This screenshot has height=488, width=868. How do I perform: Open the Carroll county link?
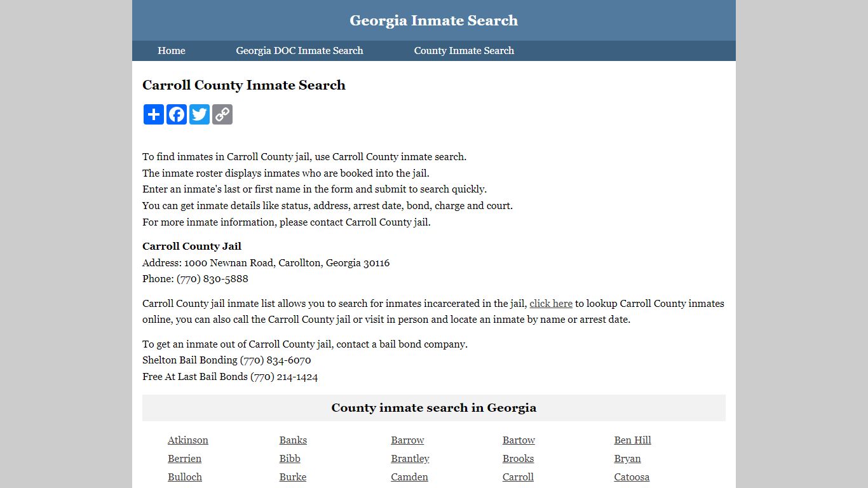(518, 477)
